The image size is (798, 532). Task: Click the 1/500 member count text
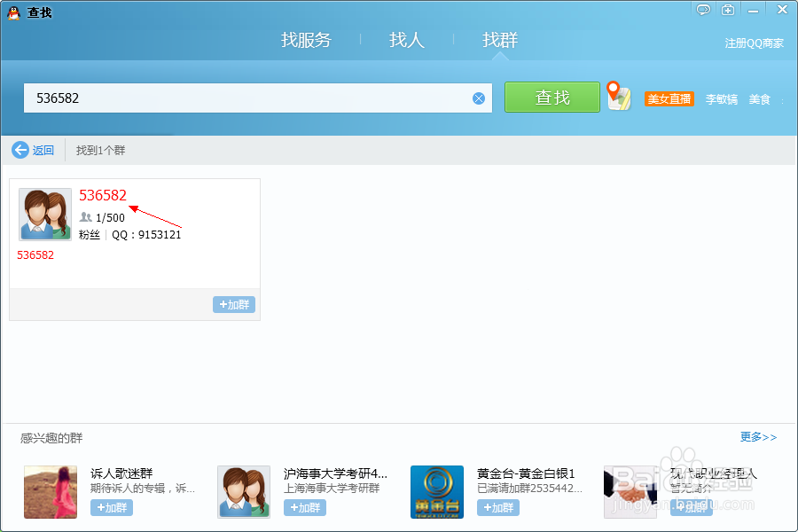(x=110, y=218)
